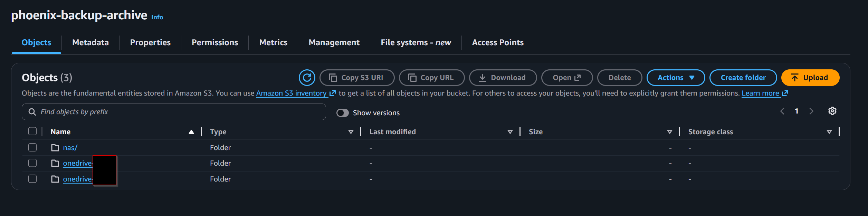Viewport: 868px width, 216px height.
Task: Sort by the Type column arrow
Action: (351, 132)
